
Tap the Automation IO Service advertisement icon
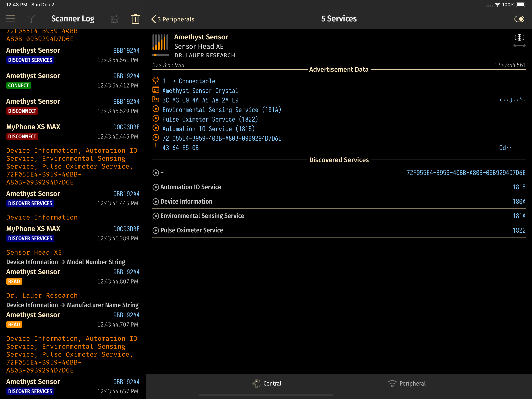156,128
